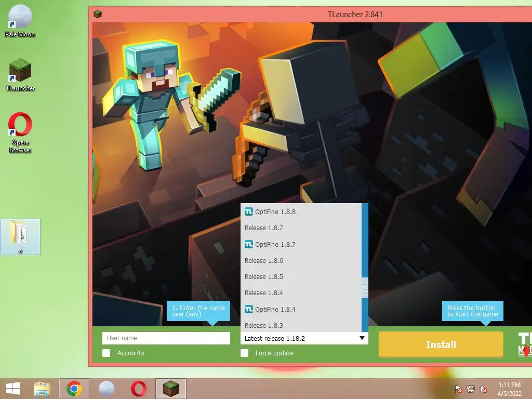Switch to Google Chrome in taskbar
Image resolution: width=532 pixels, height=399 pixels.
(74, 389)
